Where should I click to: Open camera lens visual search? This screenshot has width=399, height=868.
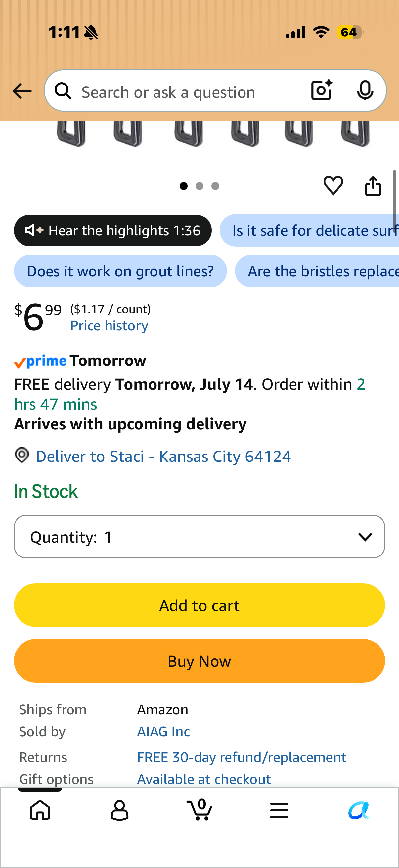point(322,90)
